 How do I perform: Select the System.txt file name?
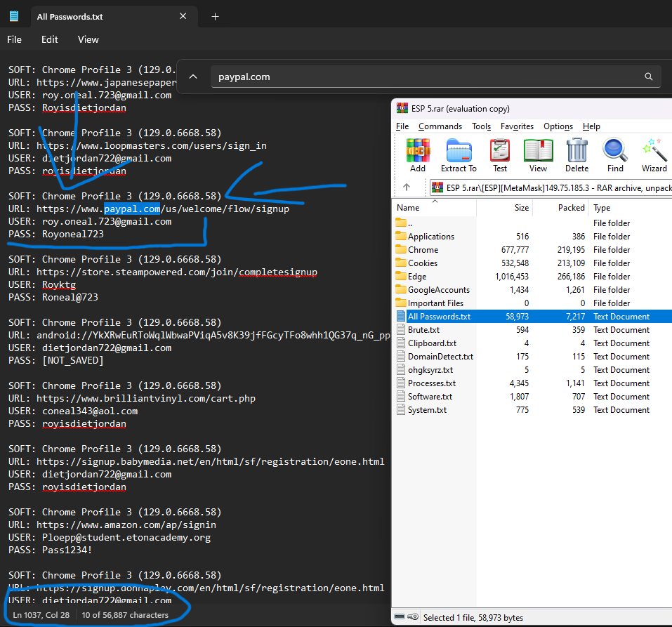point(428,410)
